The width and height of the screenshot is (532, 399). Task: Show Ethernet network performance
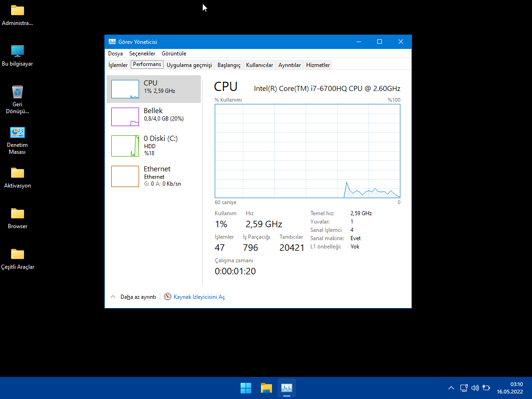153,176
